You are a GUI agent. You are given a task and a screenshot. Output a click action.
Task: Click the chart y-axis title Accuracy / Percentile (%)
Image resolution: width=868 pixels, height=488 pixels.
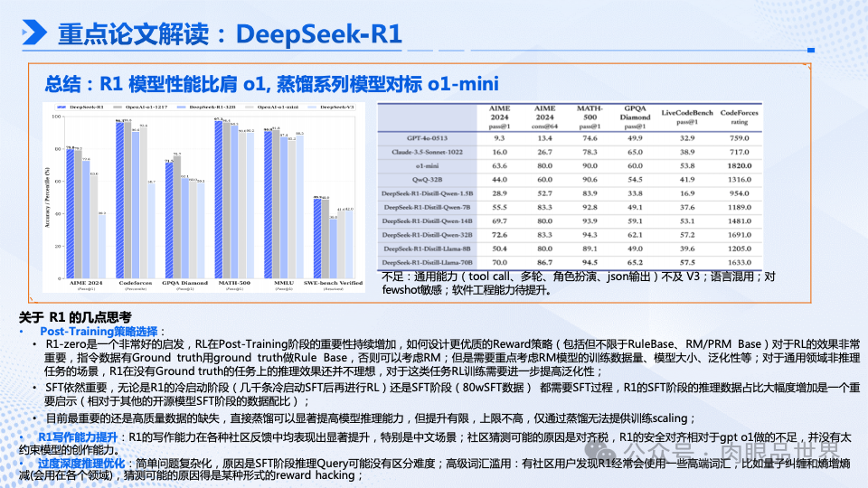click(x=47, y=198)
